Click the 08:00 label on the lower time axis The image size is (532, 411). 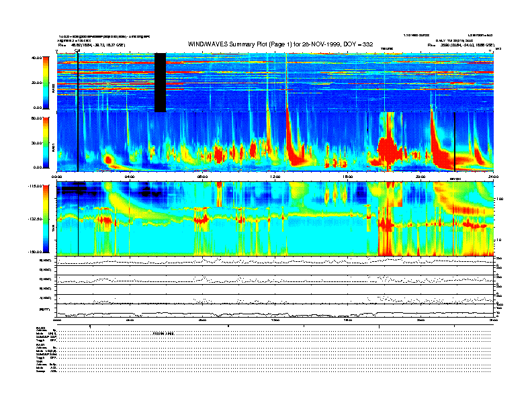pyautogui.click(x=203, y=320)
